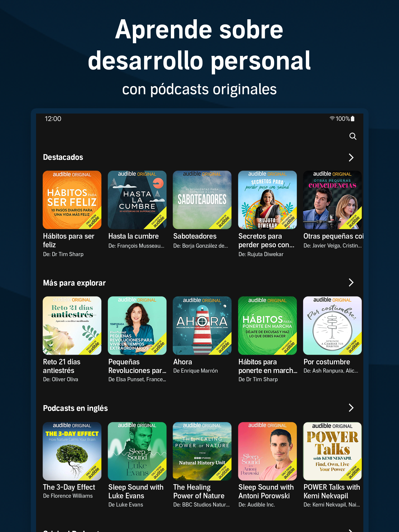Select author 'De: Kemi Nekvapil, Nai...'
This screenshot has height=532, width=399.
click(x=332, y=505)
